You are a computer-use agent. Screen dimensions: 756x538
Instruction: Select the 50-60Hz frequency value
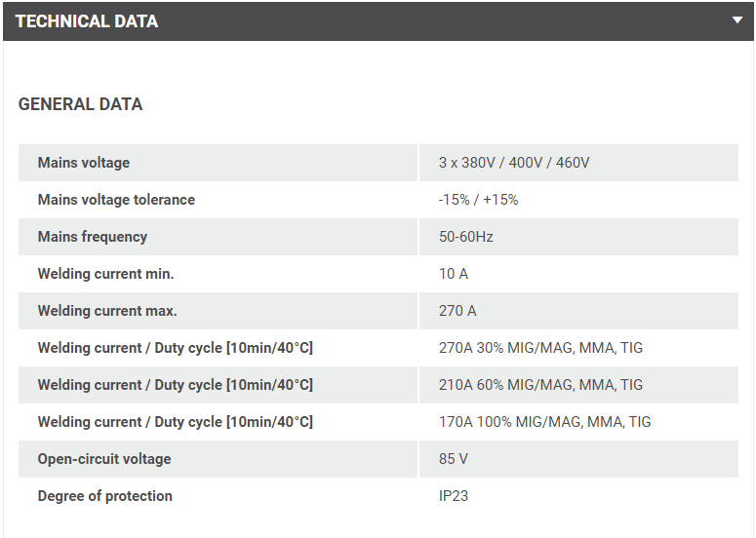(x=466, y=237)
